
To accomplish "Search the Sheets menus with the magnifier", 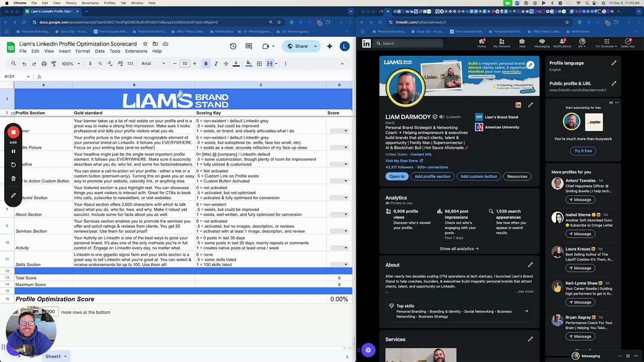I will click(14, 64).
